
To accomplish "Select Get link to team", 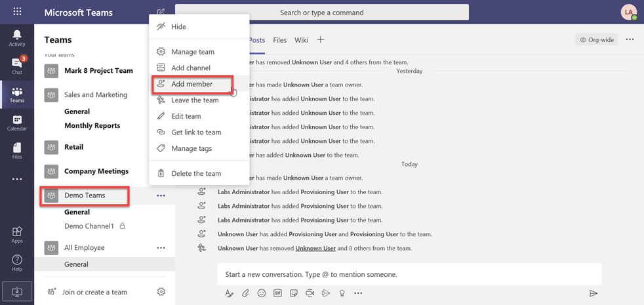I will [199, 132].
